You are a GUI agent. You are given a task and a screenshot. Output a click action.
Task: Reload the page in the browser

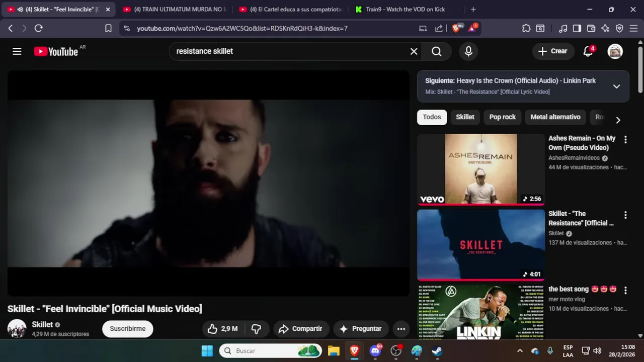(38, 28)
